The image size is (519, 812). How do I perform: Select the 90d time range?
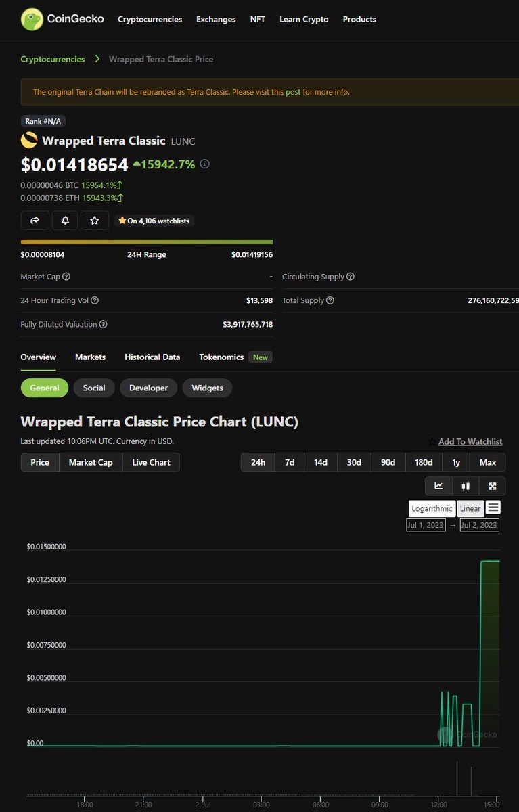[388, 462]
